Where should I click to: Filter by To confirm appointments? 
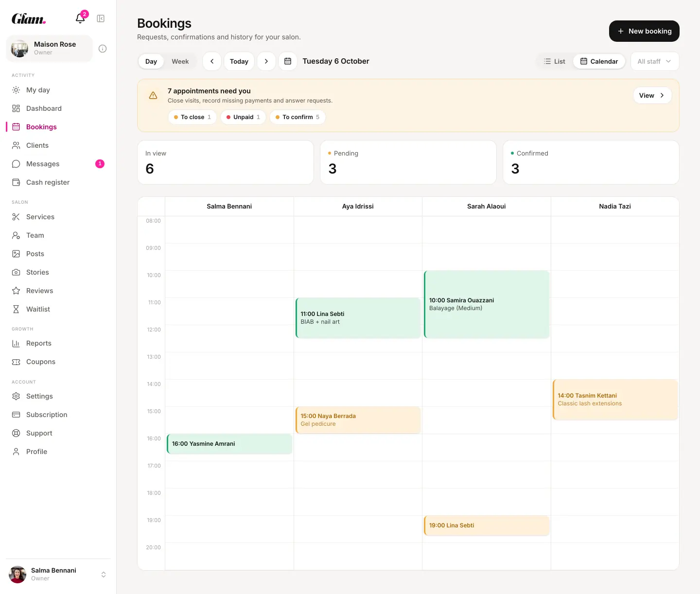coord(297,117)
